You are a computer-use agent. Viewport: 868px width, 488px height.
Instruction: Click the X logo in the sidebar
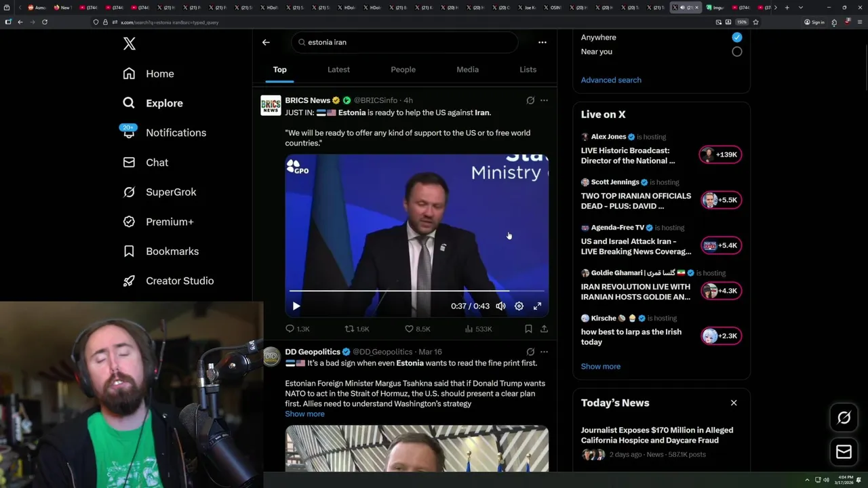coord(130,44)
